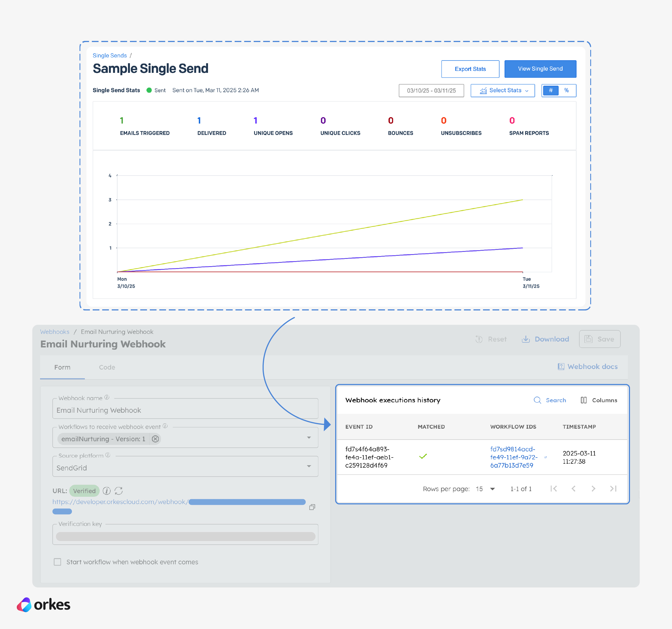
Task: Change Rows per page dropdown
Action: tap(486, 489)
